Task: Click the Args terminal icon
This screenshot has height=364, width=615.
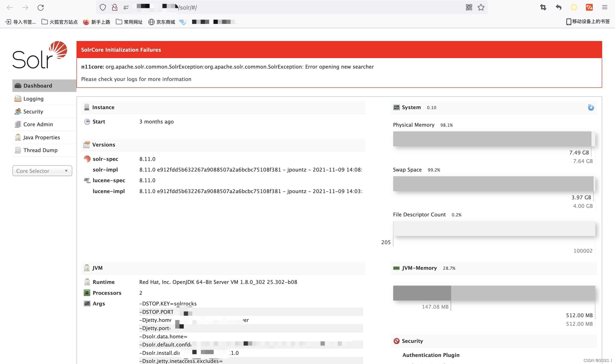Action: [x=87, y=303]
